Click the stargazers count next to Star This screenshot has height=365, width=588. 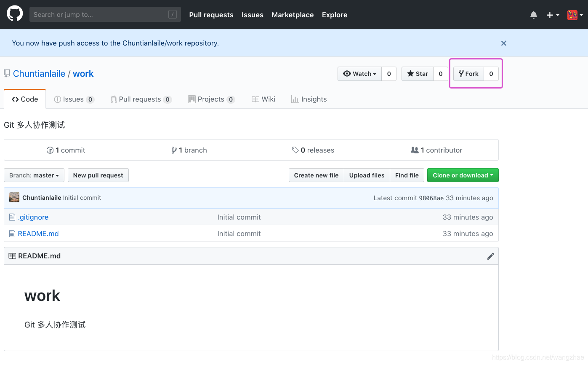[x=441, y=74]
